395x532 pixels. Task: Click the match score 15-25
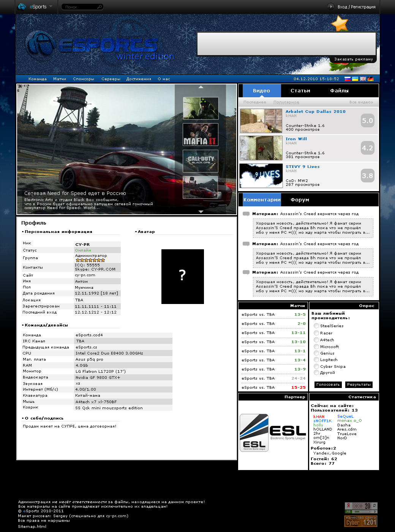299,388
